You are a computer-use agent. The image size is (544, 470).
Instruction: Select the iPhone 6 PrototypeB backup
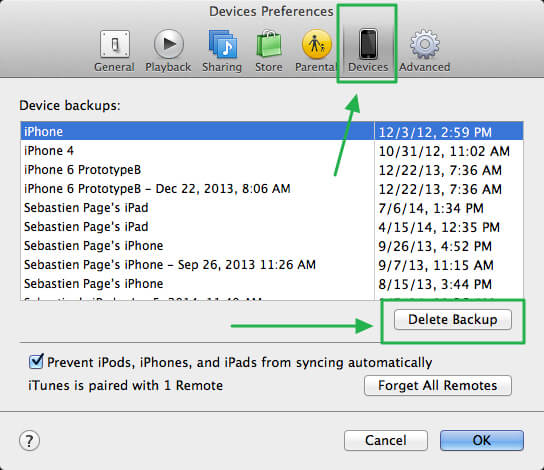(x=272, y=170)
